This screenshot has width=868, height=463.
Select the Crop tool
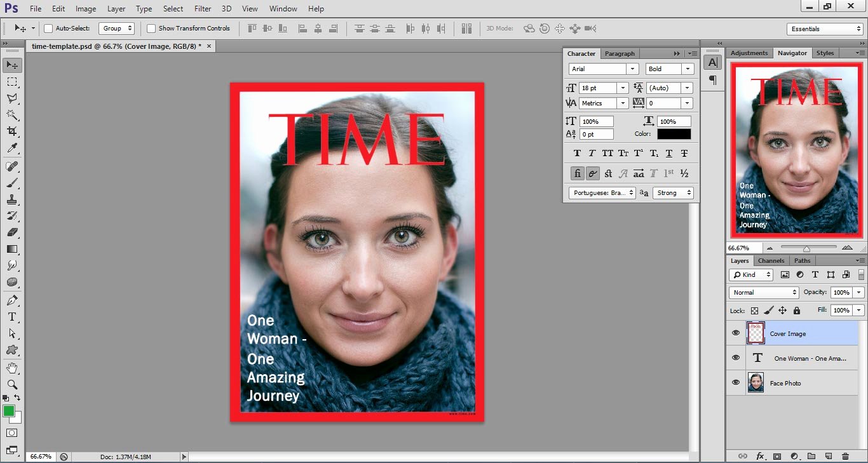(12, 131)
